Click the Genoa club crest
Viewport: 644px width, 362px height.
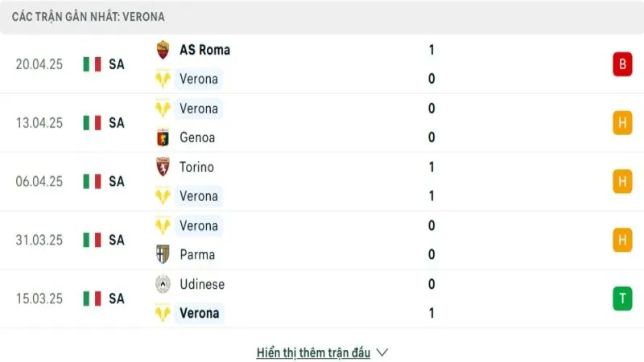(163, 138)
